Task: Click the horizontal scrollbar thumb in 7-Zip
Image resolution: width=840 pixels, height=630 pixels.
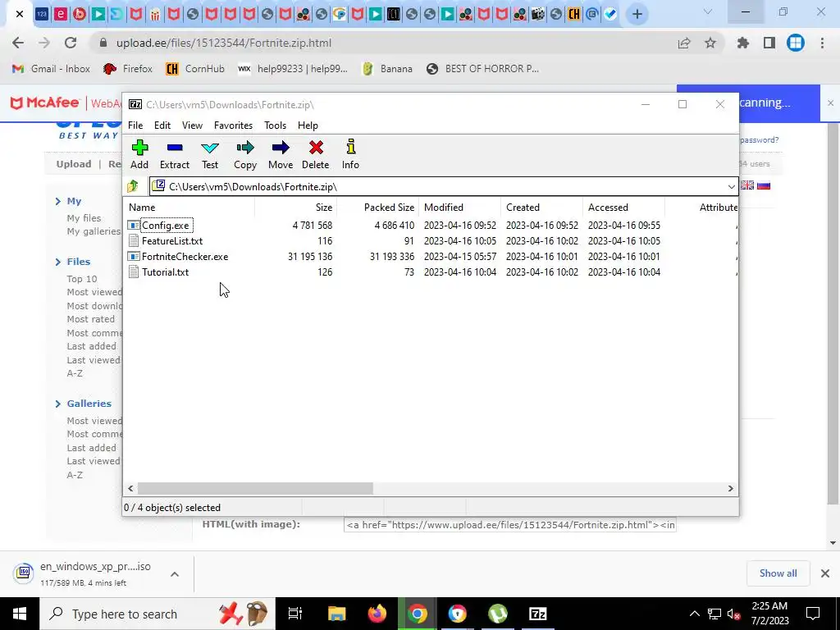Action: tap(255, 489)
